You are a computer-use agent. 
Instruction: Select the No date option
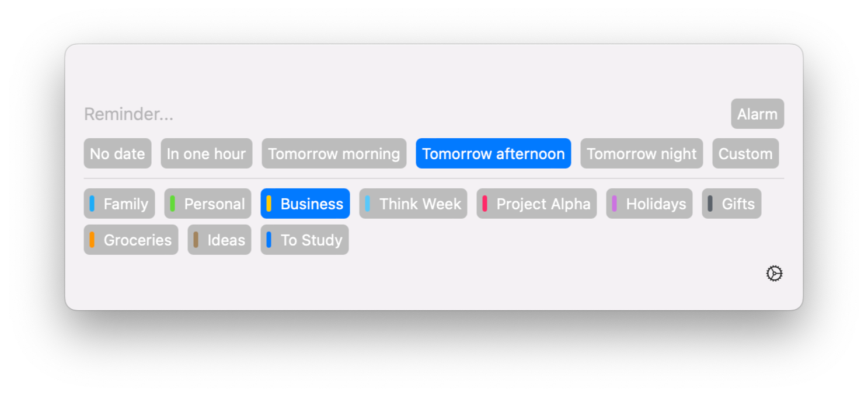[117, 154]
